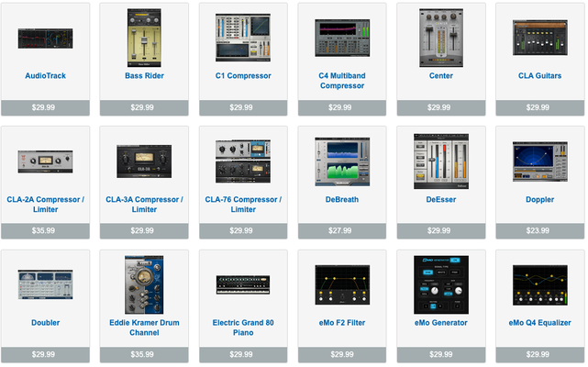Follow the Eddie Kramer Drum Channel link
588x367 pixels.
(144, 328)
